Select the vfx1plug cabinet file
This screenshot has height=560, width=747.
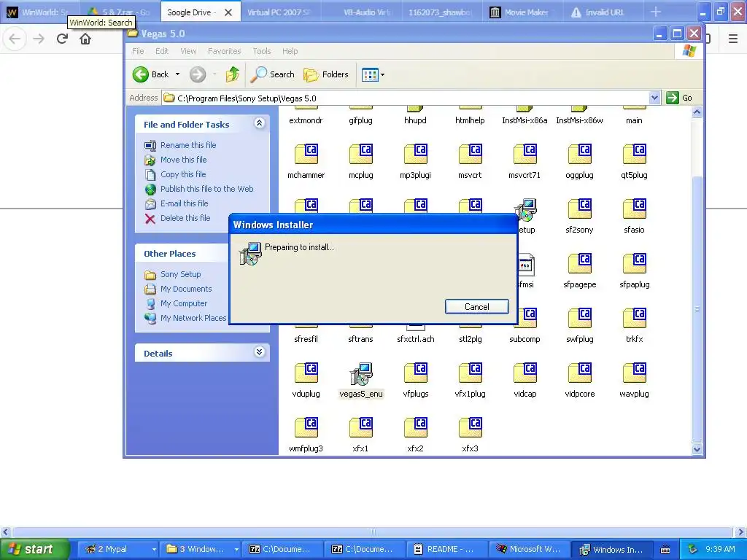pyautogui.click(x=471, y=381)
